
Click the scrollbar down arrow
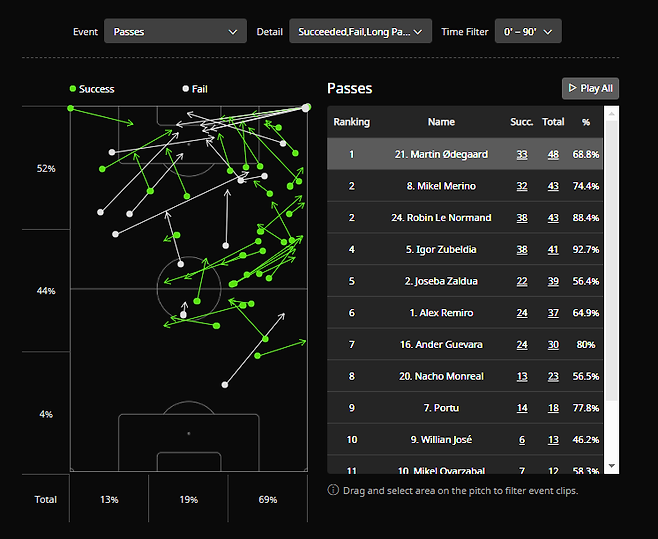click(612, 466)
